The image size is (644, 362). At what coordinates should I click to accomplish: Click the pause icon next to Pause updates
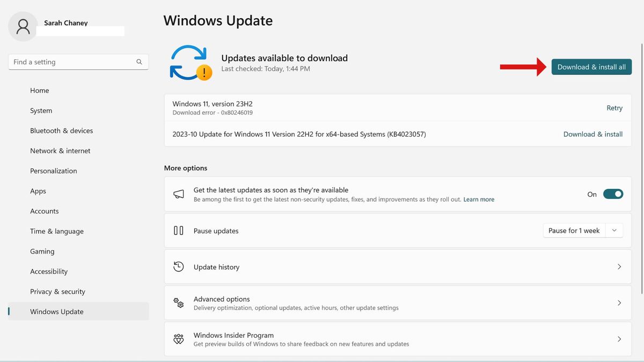coord(178,231)
